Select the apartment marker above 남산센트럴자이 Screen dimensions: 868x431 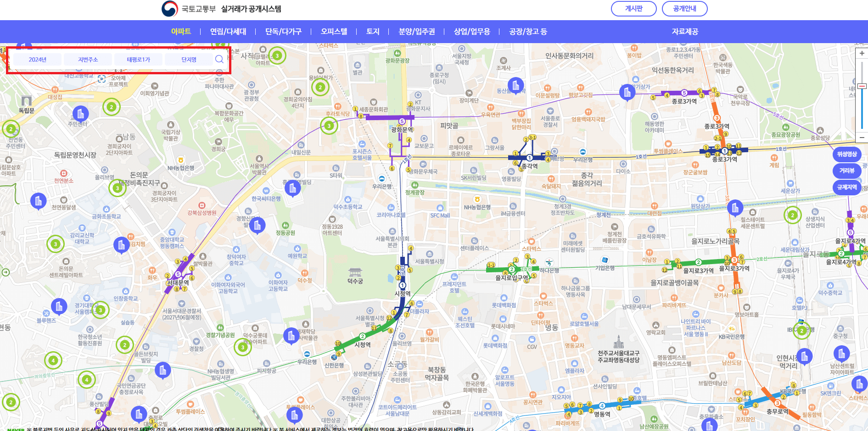(x=841, y=354)
